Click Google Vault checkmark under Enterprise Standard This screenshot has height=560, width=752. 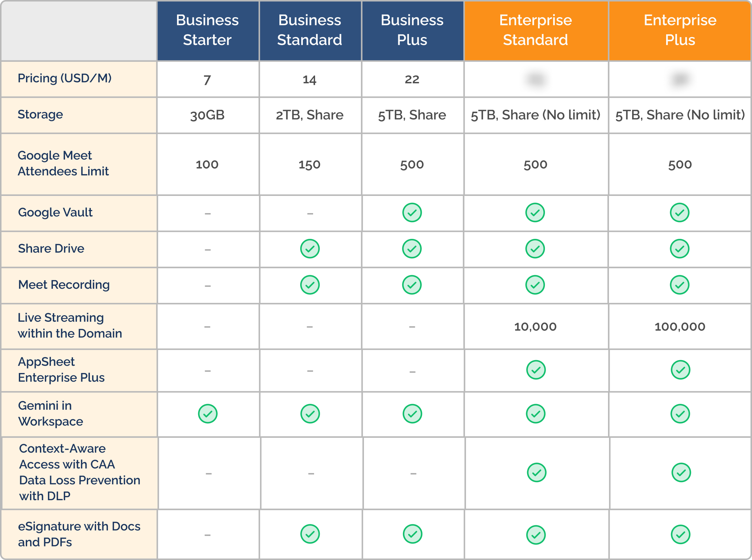coord(535,212)
